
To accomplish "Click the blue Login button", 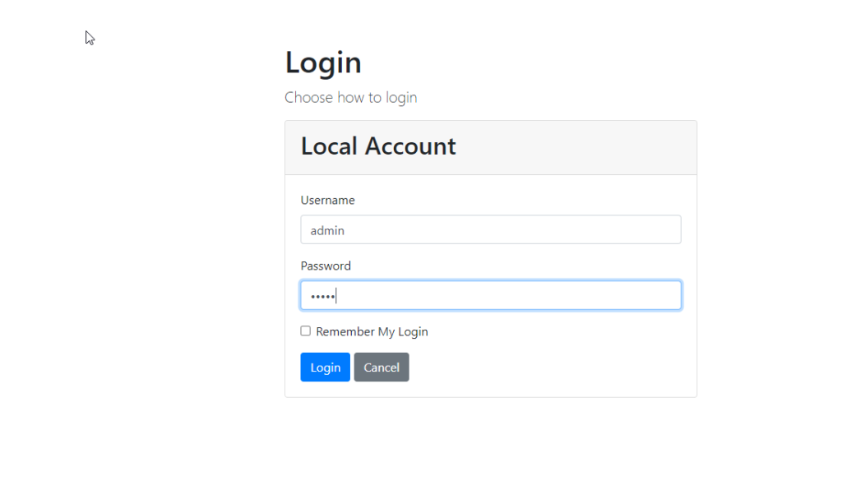I will point(326,368).
